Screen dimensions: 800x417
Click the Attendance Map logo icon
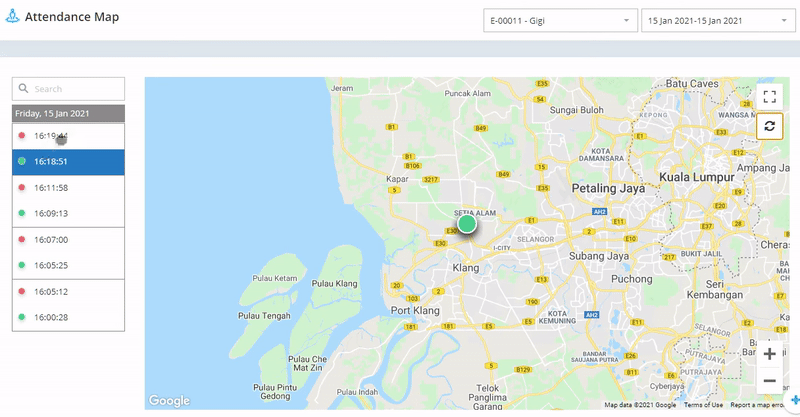[12, 18]
